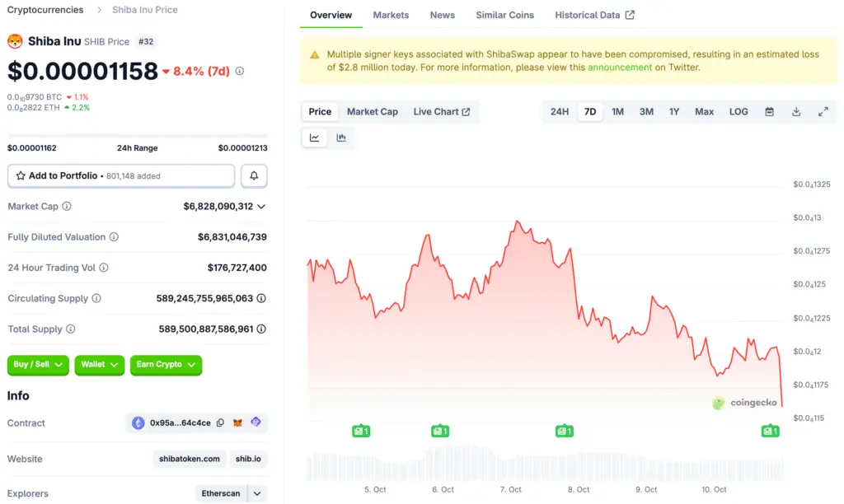Expand the Explorers dropdown arrow
Image resolution: width=844 pixels, height=504 pixels.
257,493
